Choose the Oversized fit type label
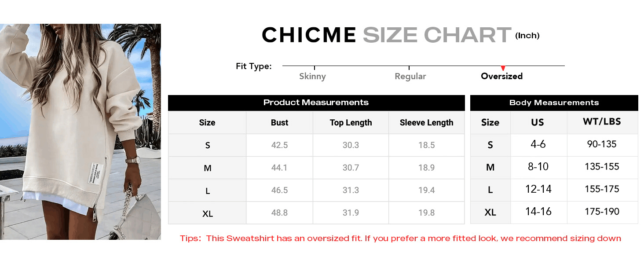This screenshot has height=264, width=644. [501, 77]
